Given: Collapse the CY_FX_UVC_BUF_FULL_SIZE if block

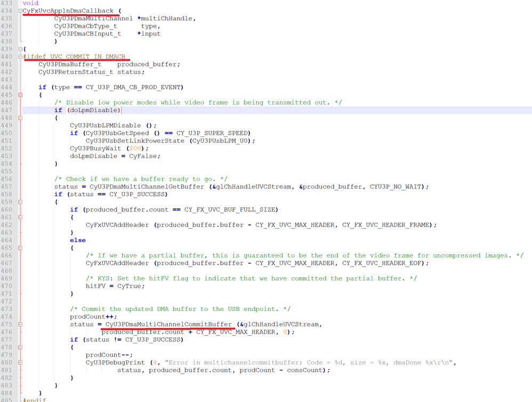Looking at the screenshot, I should 20,217.
